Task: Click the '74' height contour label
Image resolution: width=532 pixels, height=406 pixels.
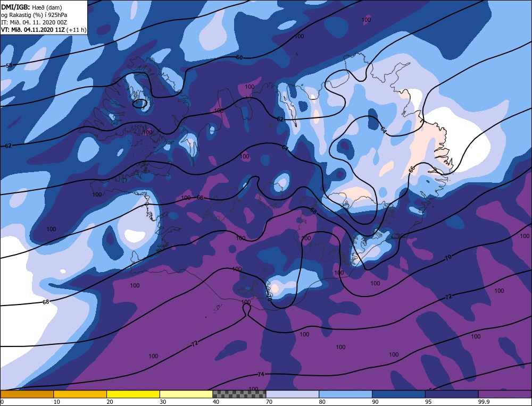Action: coord(261,375)
